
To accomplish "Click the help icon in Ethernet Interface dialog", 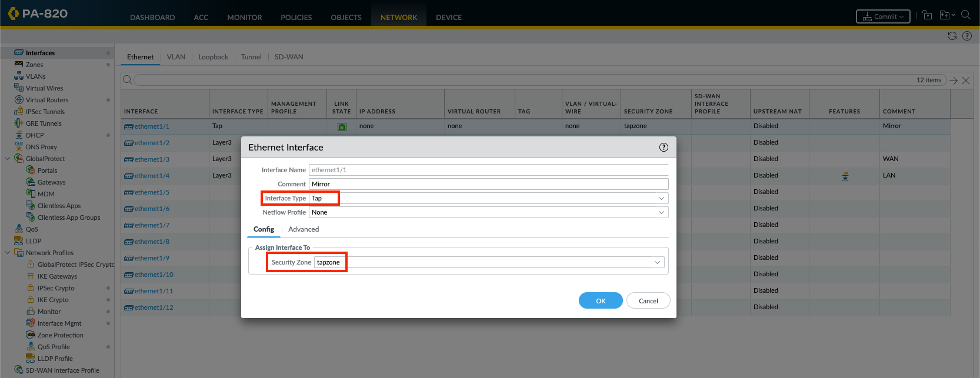I will click(x=664, y=148).
